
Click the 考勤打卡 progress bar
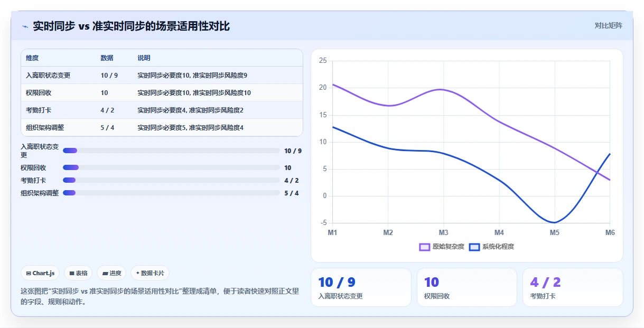coord(171,180)
